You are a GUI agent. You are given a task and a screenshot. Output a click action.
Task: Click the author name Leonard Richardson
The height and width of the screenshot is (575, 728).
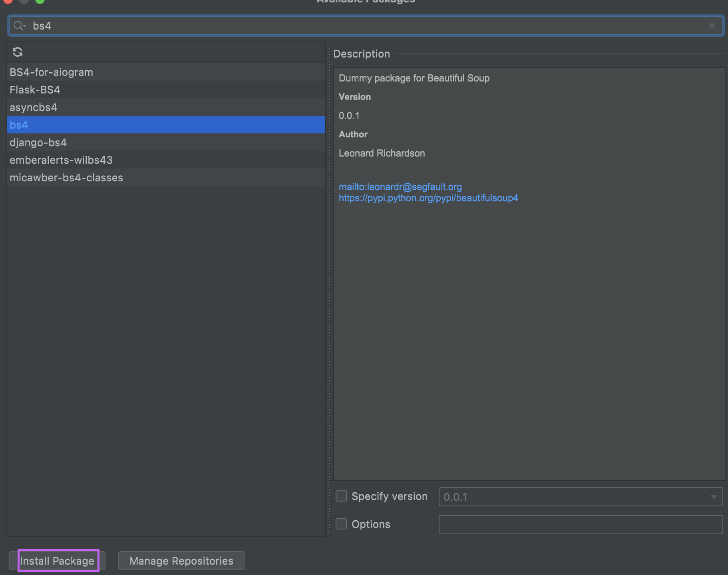tap(382, 153)
